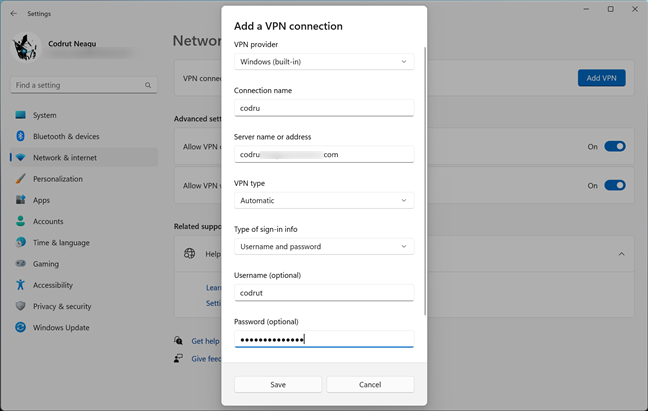Viewport: 648px width, 411px height.
Task: Click the back arrow in Settings
Action: tap(13, 14)
